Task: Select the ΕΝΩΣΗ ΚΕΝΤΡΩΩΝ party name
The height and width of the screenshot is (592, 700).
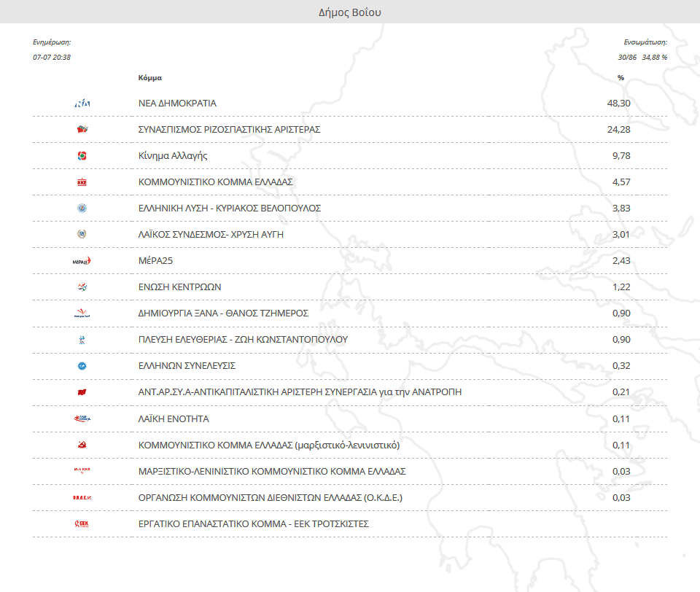Action: pyautogui.click(x=179, y=287)
